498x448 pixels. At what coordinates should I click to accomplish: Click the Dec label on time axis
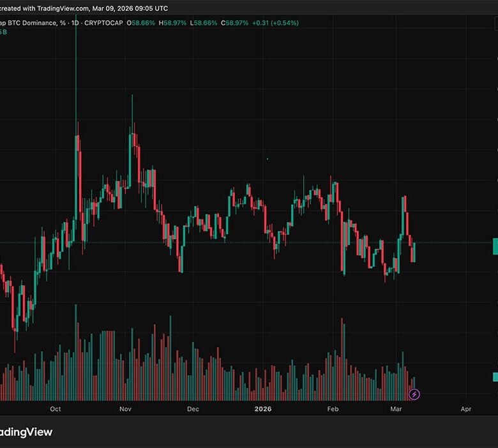pyautogui.click(x=193, y=409)
